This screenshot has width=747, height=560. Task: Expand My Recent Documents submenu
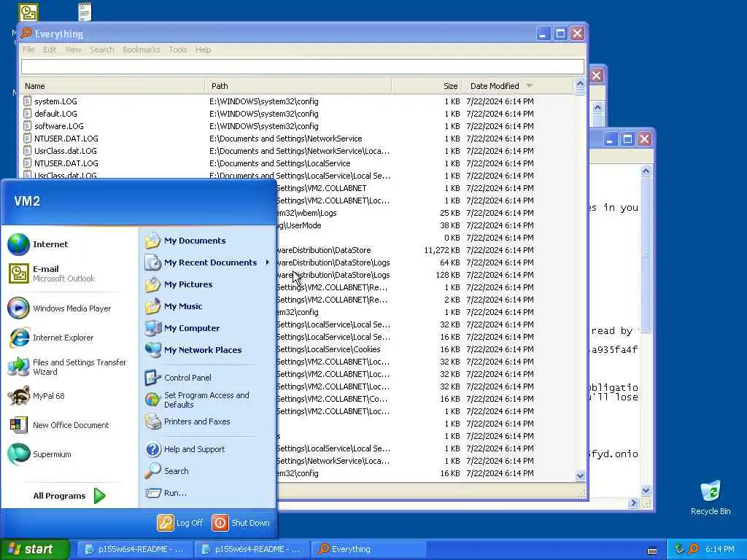(208, 262)
